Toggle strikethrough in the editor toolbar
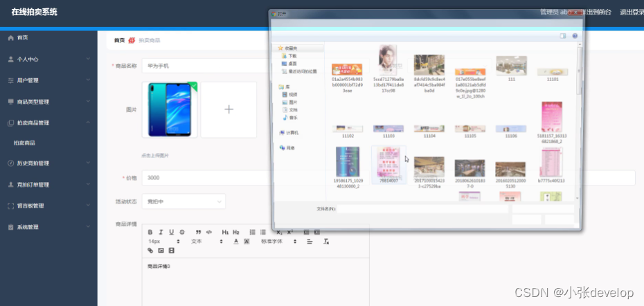Screen dimensions: 644x306 (182, 232)
